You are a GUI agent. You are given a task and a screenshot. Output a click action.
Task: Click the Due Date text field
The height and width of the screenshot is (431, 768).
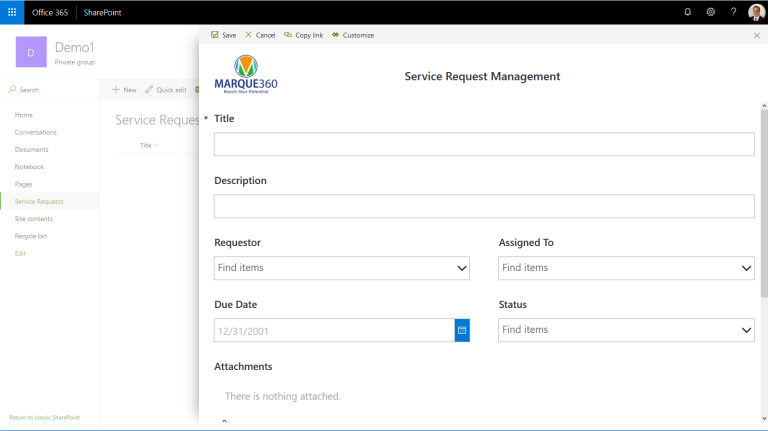pos(334,330)
